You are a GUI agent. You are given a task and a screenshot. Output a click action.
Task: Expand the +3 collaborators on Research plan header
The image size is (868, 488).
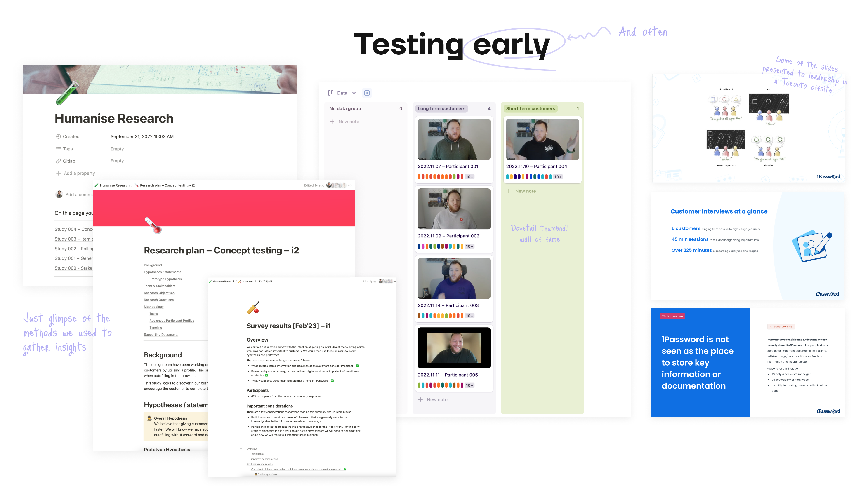click(349, 185)
